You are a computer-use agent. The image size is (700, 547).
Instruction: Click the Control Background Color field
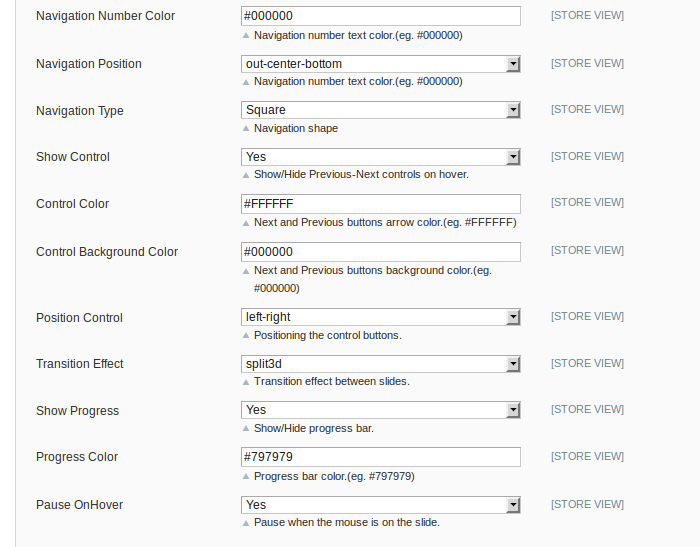380,252
